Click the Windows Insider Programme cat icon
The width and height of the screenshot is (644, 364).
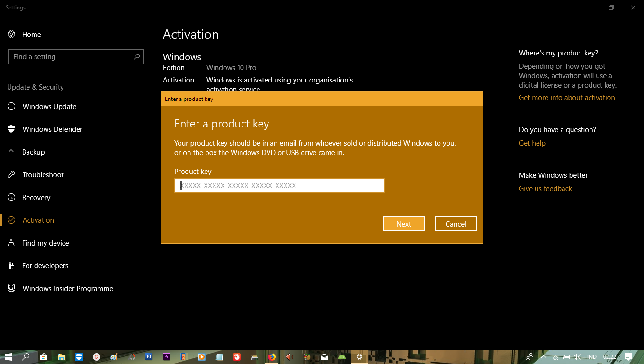(x=11, y=289)
